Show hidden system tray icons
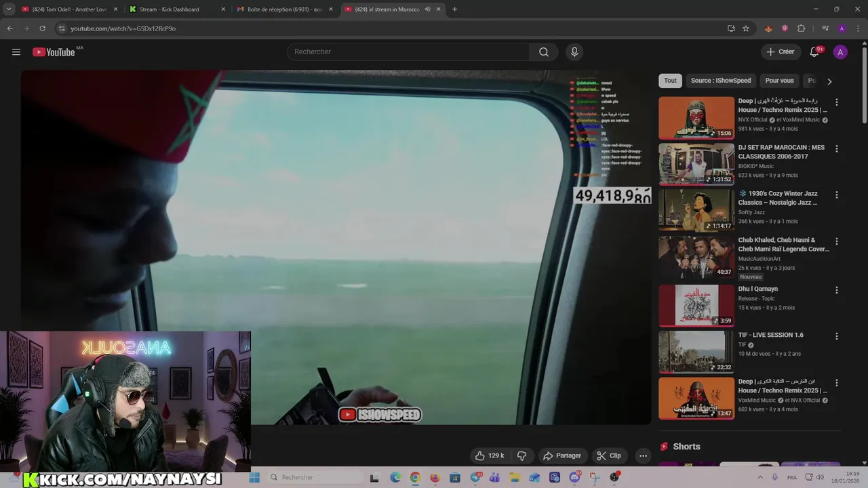 761,477
